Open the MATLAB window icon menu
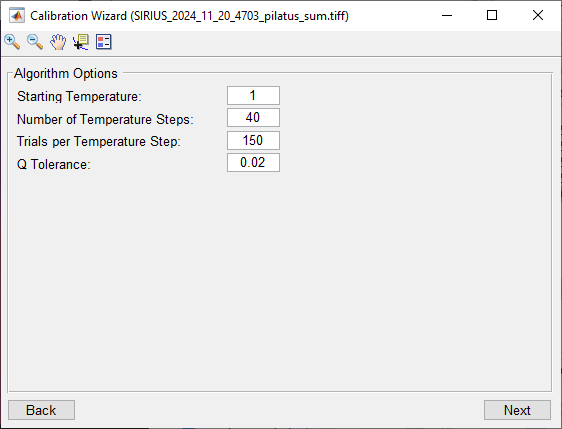 tap(17, 16)
